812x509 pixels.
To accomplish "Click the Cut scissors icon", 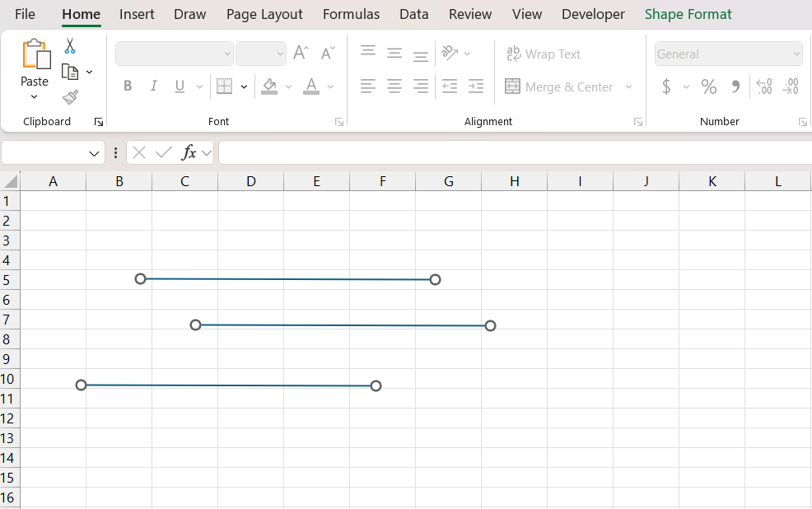I will [70, 45].
